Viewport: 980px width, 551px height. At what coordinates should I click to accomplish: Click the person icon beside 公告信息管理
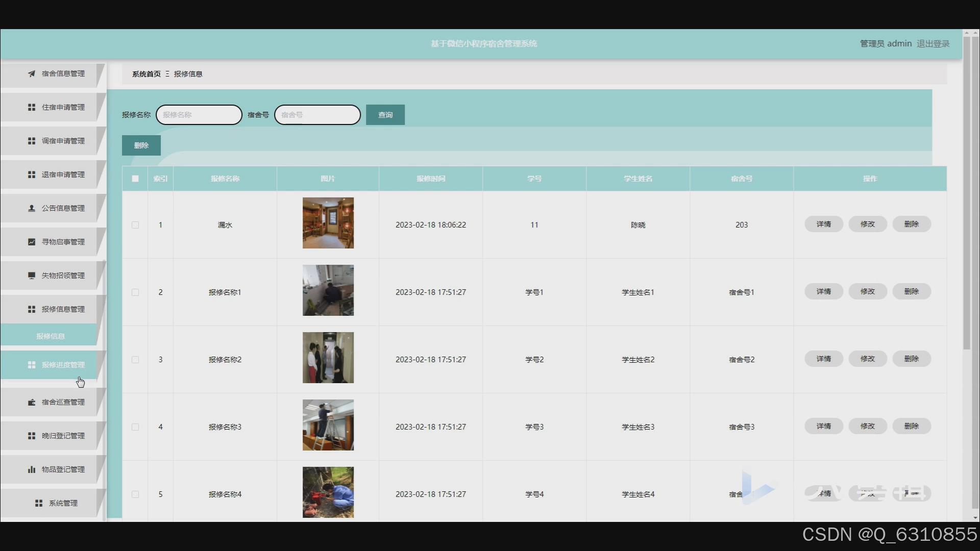pyautogui.click(x=32, y=208)
